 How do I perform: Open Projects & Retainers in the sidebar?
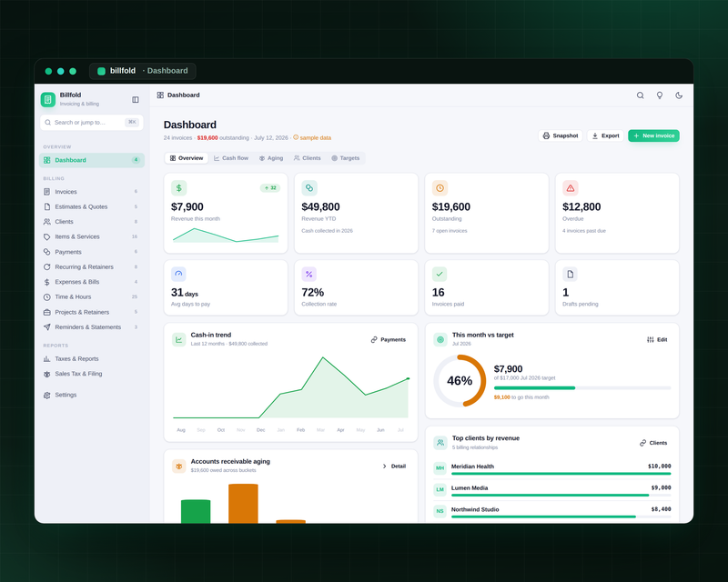tap(92, 312)
